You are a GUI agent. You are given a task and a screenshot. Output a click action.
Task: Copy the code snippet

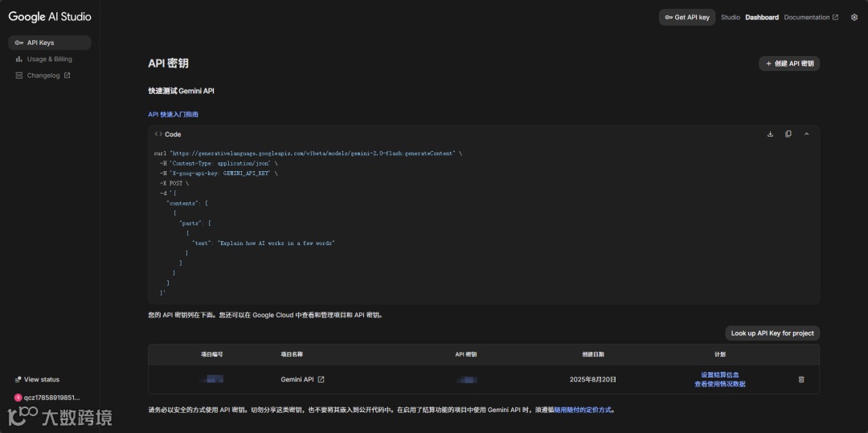[788, 134]
